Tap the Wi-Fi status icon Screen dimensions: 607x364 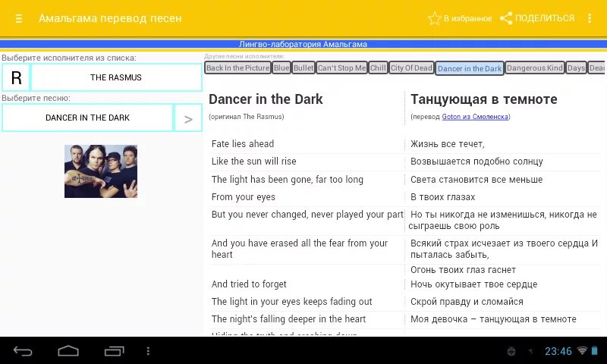(582, 350)
